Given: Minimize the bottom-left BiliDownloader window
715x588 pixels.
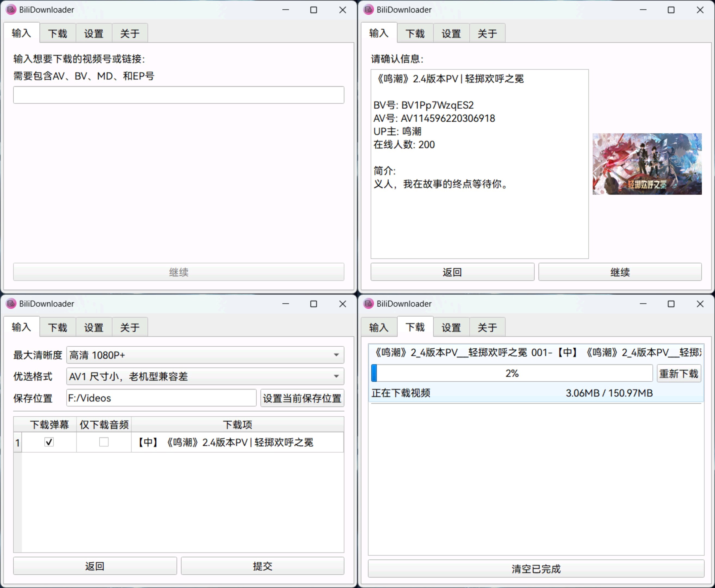Looking at the screenshot, I should [x=286, y=304].
